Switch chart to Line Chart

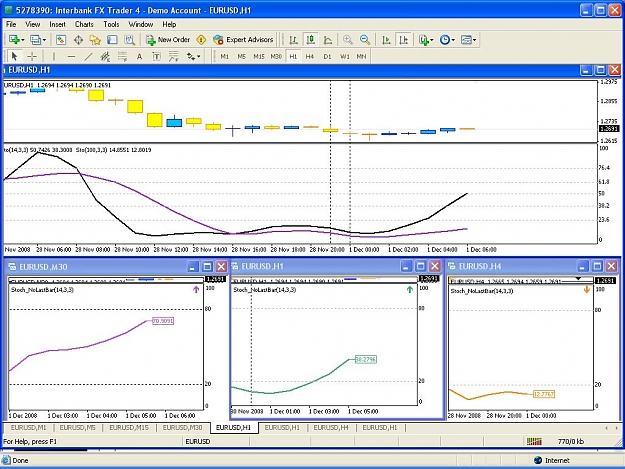[x=328, y=39]
